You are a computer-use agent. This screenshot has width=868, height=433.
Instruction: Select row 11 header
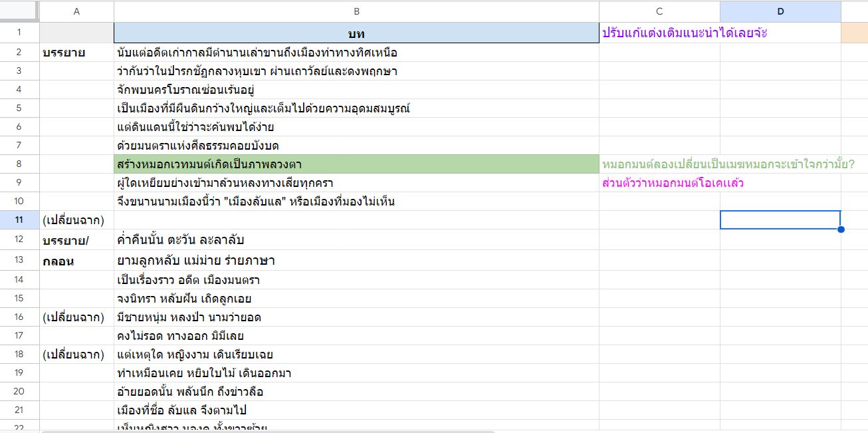[19, 219]
